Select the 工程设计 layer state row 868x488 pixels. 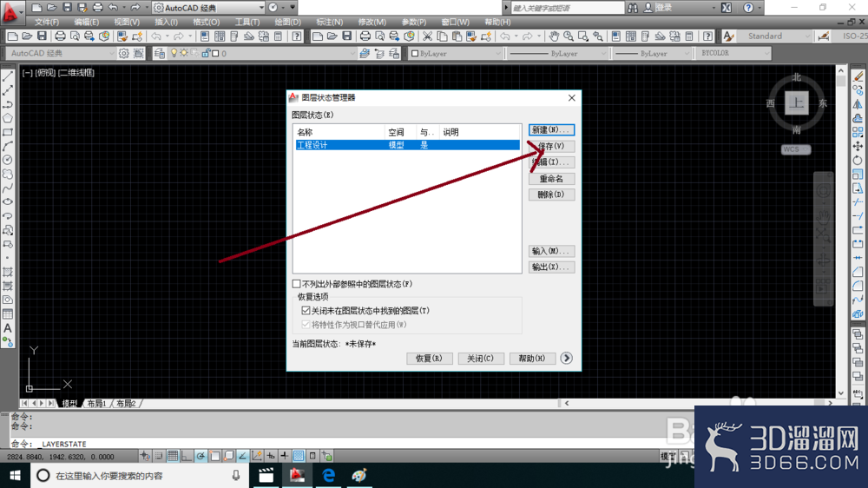407,145
